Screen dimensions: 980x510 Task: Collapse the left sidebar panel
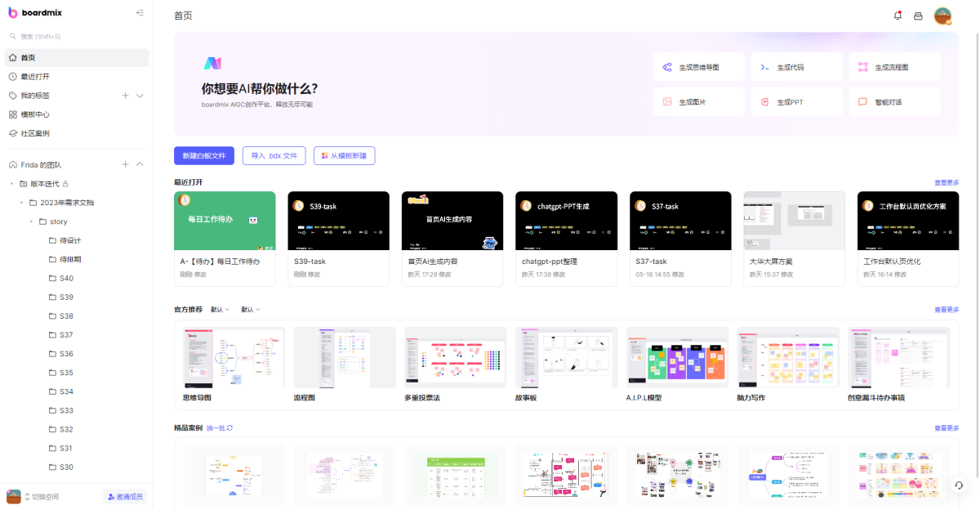coord(139,12)
